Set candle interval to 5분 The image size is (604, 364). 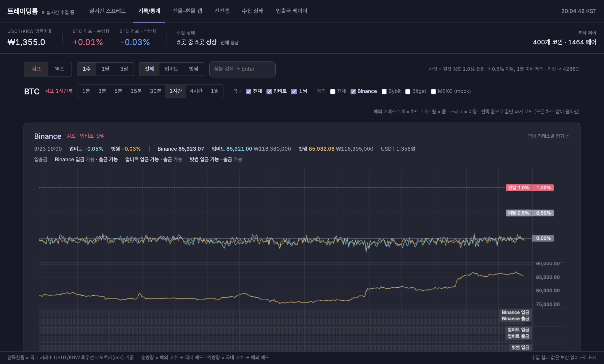pos(118,91)
